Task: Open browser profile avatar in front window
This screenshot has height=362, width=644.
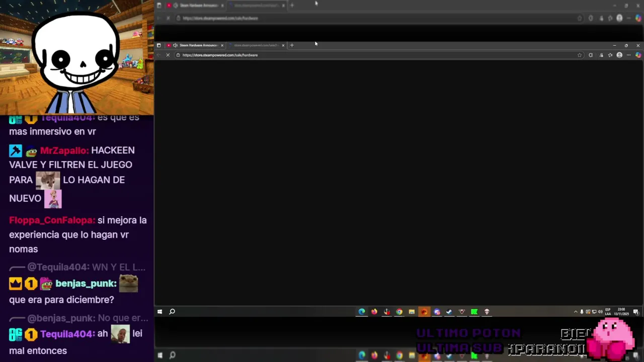Action: pos(619,55)
